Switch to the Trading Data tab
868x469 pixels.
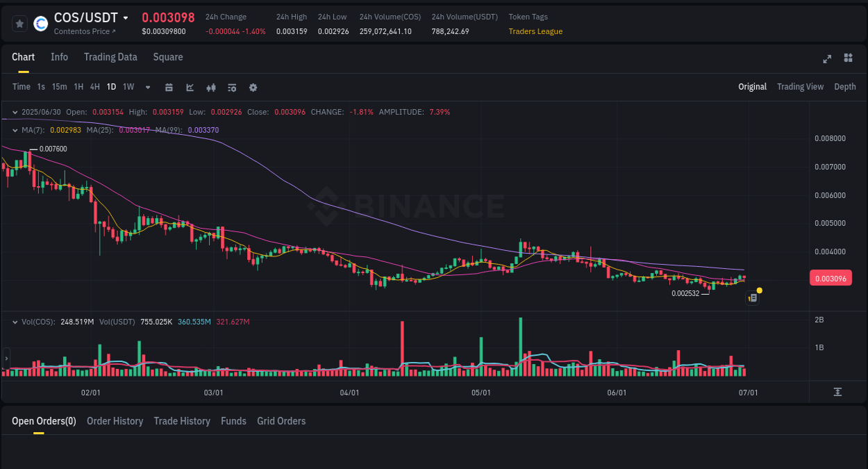click(x=110, y=57)
